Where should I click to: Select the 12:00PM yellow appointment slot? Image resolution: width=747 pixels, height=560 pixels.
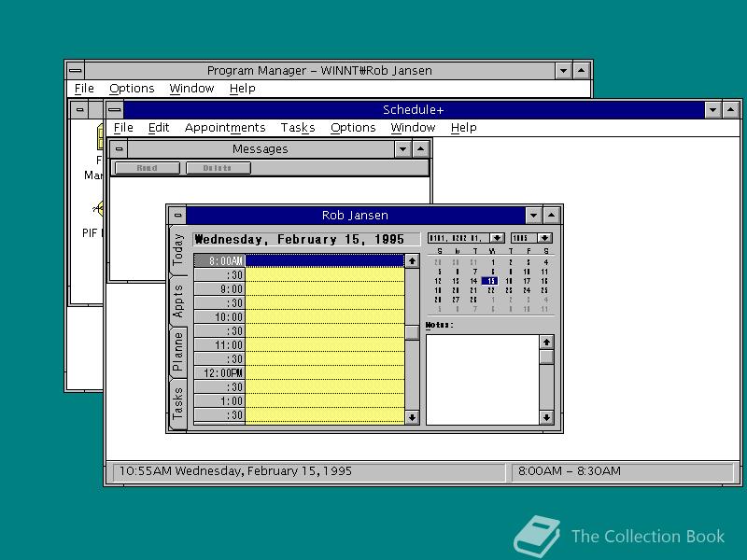click(324, 372)
